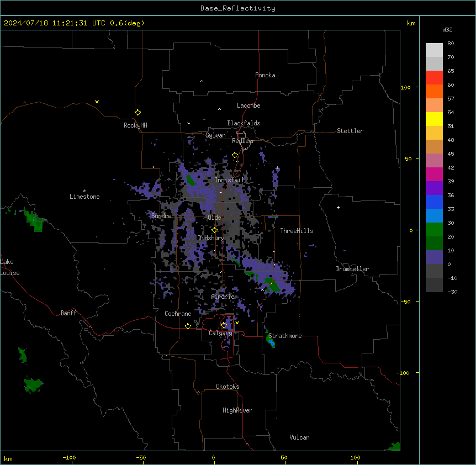Click the Innisfail label
Viewport: 476px width, 465px height.
pos(230,180)
